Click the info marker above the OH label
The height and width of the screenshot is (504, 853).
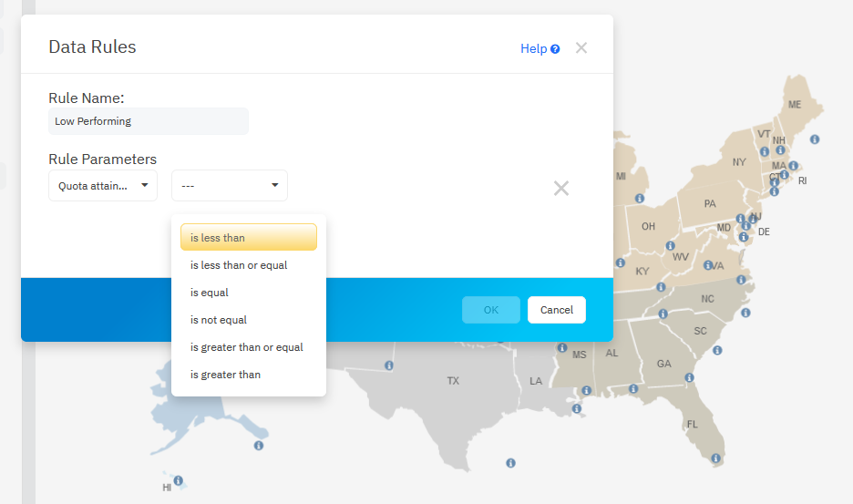click(640, 198)
